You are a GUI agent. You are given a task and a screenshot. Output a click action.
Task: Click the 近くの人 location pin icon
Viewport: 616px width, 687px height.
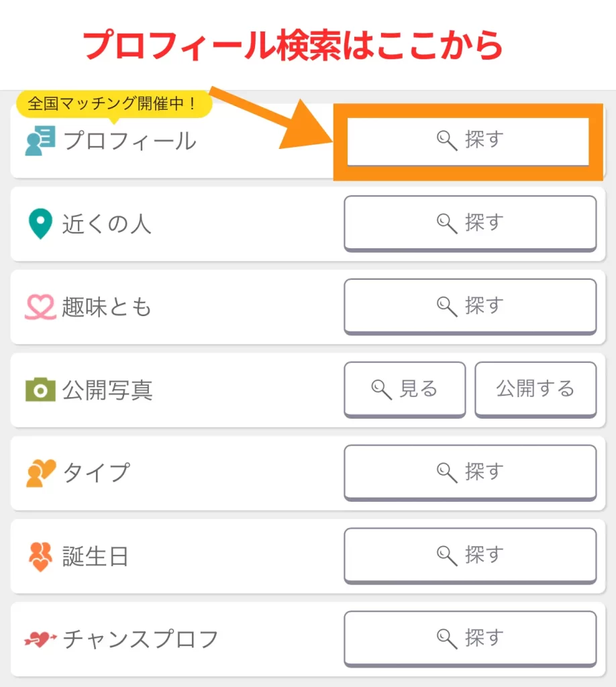tap(40, 223)
